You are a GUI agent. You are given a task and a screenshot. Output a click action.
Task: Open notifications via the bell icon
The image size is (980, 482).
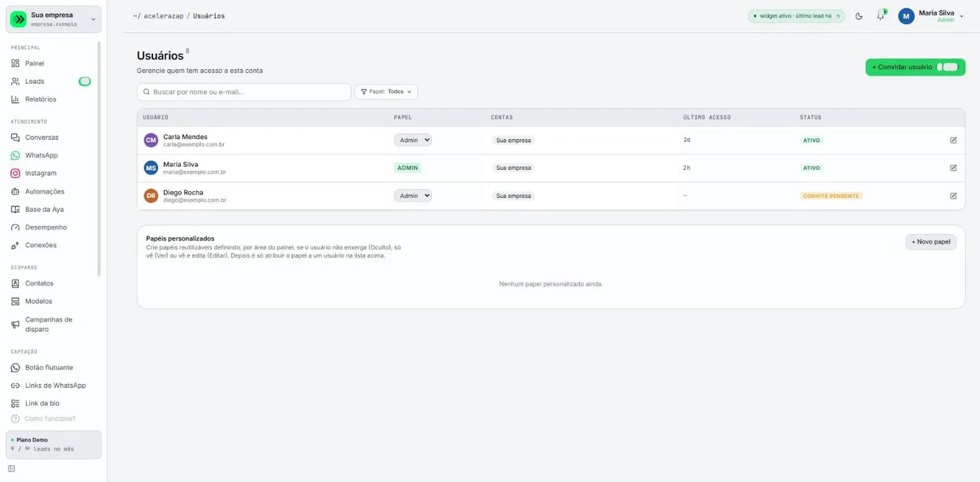(881, 16)
